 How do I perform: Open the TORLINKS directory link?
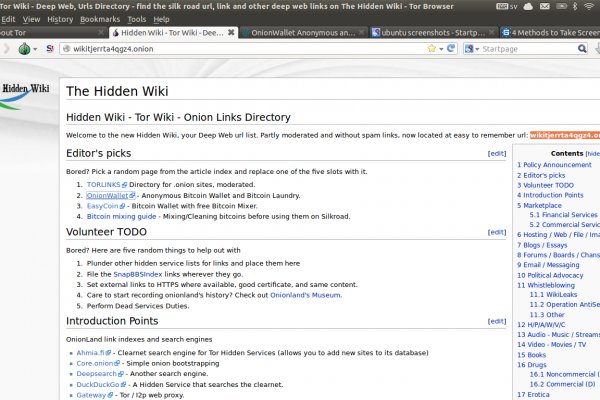[103, 185]
